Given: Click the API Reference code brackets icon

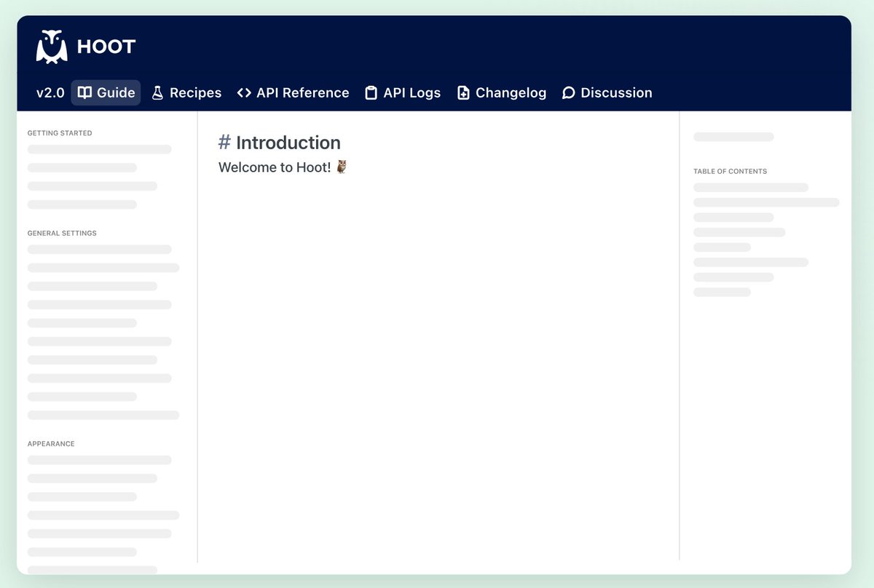Looking at the screenshot, I should (244, 93).
